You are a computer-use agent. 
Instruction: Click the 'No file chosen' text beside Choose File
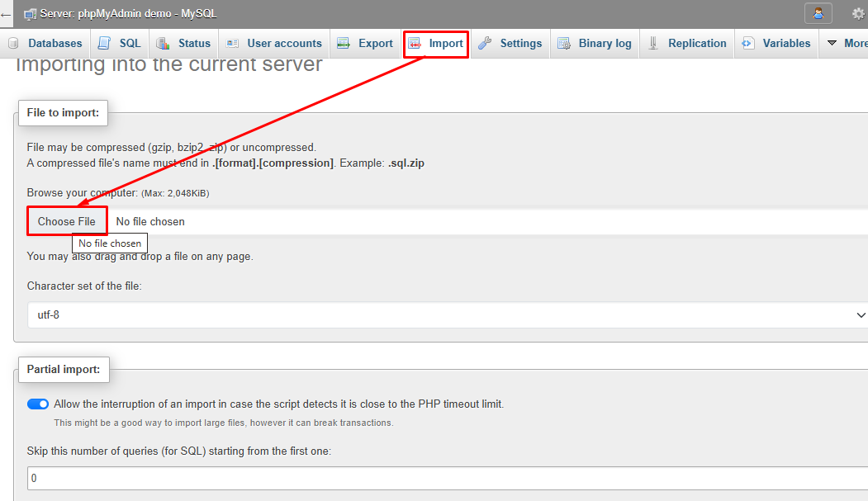(150, 222)
